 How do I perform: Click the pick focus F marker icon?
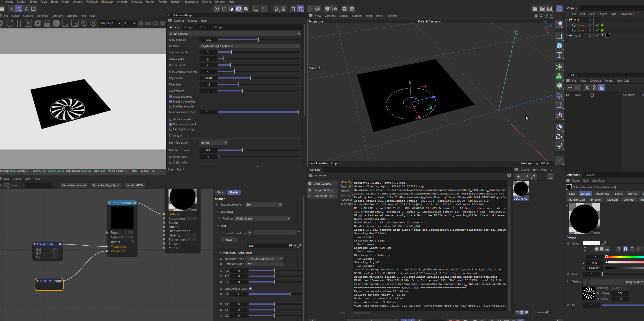[84, 24]
